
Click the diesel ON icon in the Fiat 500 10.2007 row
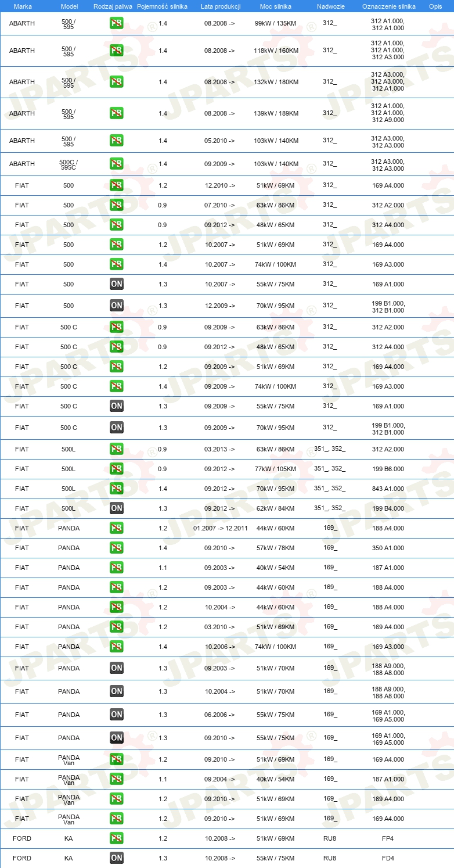pos(117,284)
